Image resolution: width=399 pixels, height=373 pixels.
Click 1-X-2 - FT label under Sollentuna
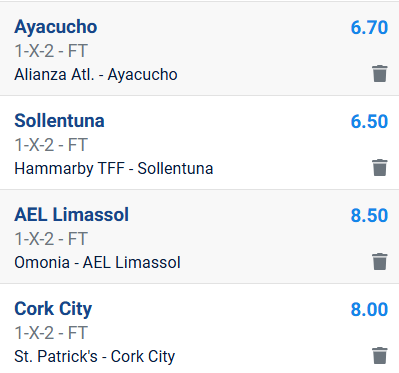pos(51,145)
